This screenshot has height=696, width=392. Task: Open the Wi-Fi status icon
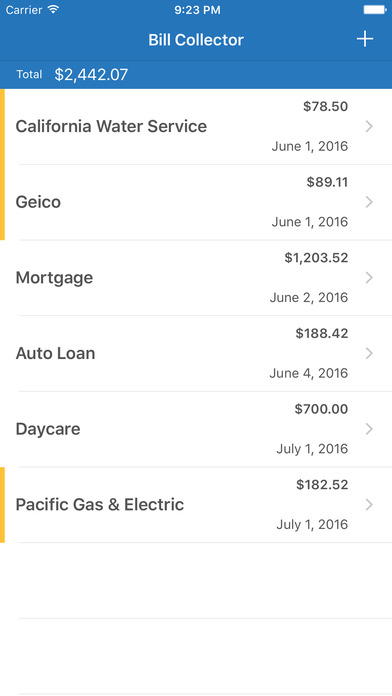[54, 9]
